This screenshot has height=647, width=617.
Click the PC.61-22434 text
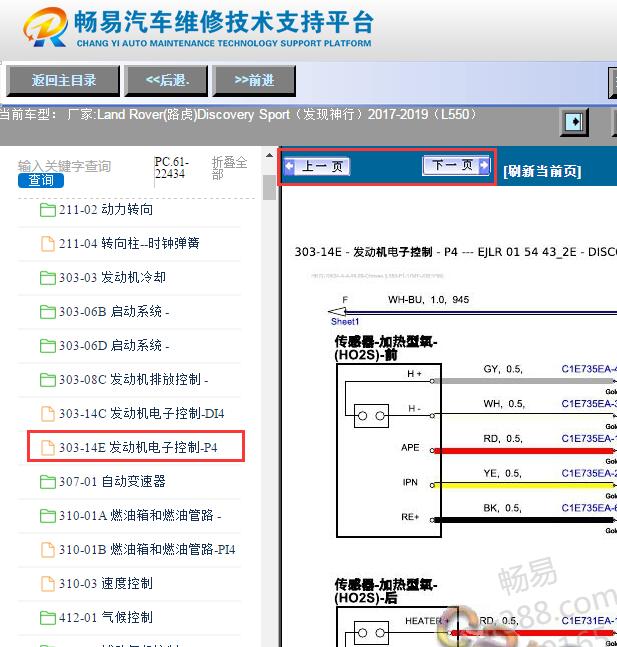pyautogui.click(x=171, y=168)
